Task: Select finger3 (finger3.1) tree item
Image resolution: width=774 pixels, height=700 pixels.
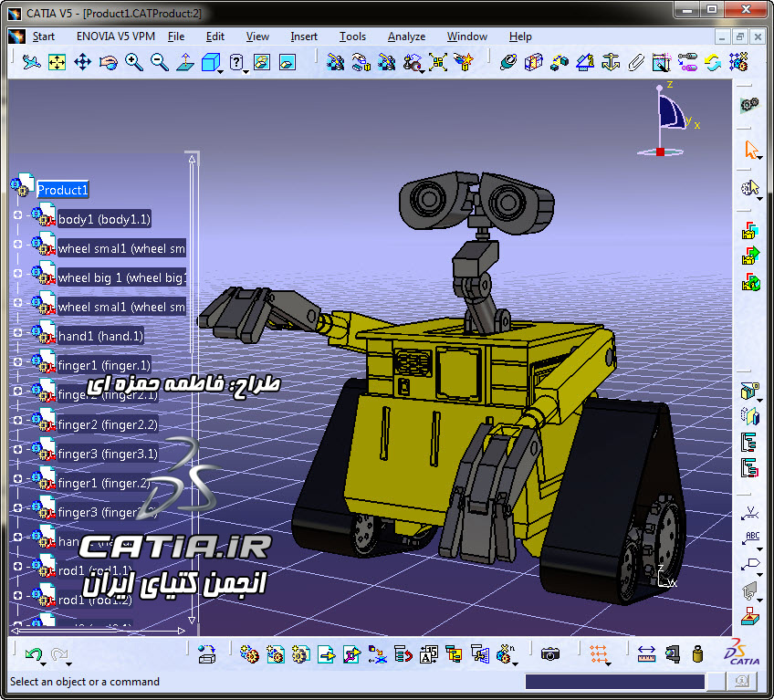Action: [x=108, y=454]
